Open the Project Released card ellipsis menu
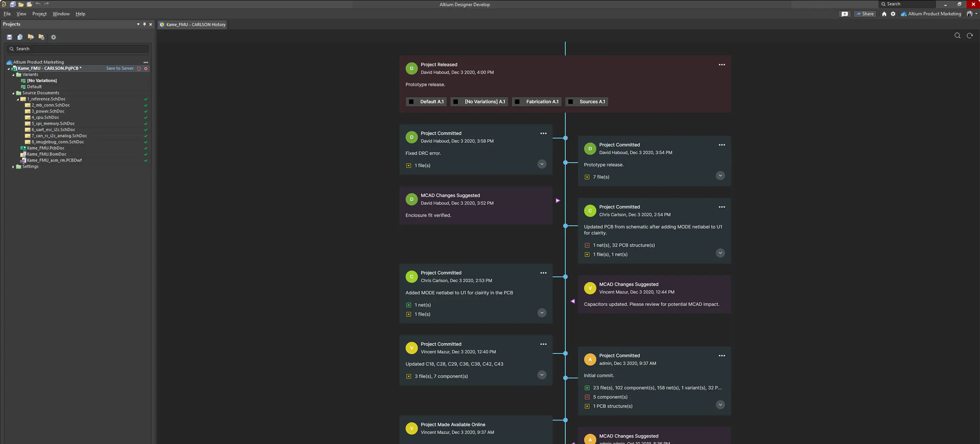980x444 pixels. point(721,65)
